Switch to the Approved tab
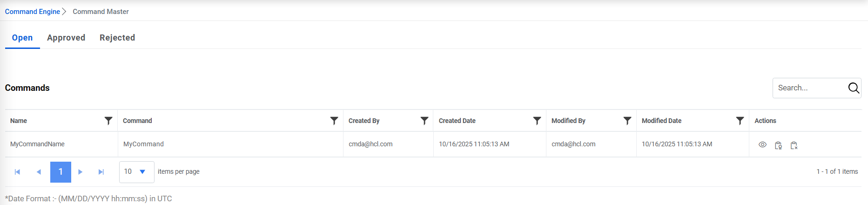This screenshot has width=868, height=205. pyautogui.click(x=66, y=38)
